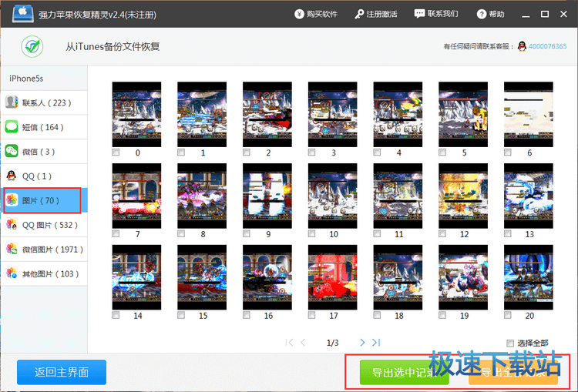Click the page indicator 1/3

(x=332, y=343)
